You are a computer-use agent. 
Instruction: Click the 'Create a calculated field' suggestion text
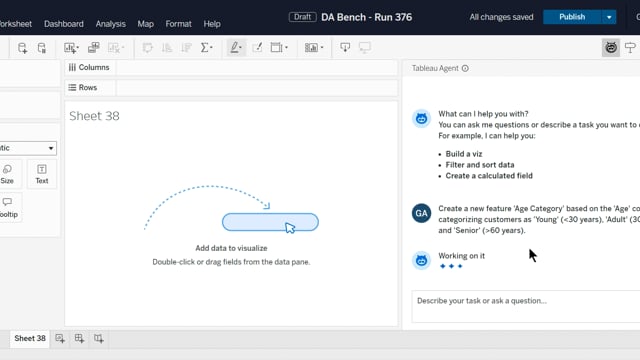(x=489, y=176)
